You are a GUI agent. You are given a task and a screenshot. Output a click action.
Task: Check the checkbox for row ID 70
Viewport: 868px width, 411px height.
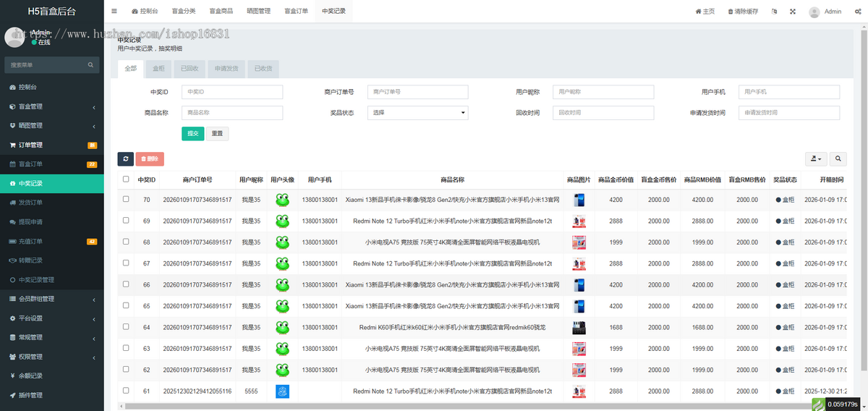[126, 200]
